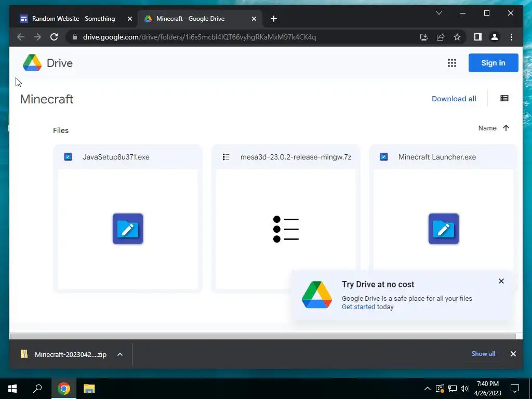Click the horizontal scrollbar at page bottom
532x399 pixels.
tap(262, 336)
